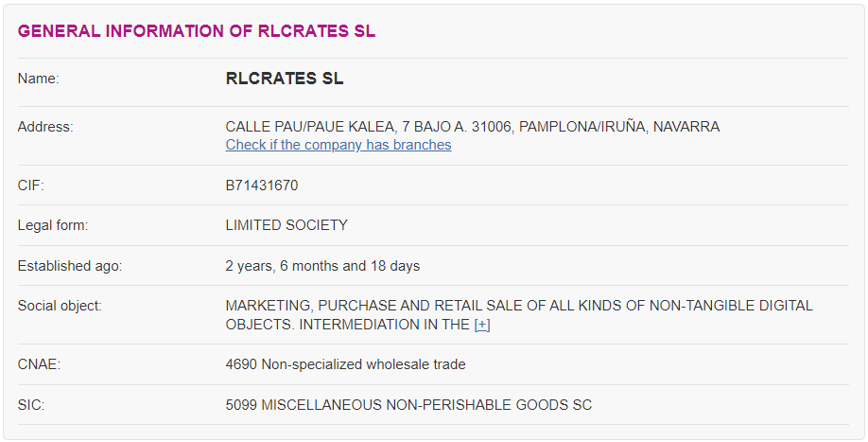The image size is (868, 442).
Task: Click the 'Name:' field label
Action: coord(38,79)
